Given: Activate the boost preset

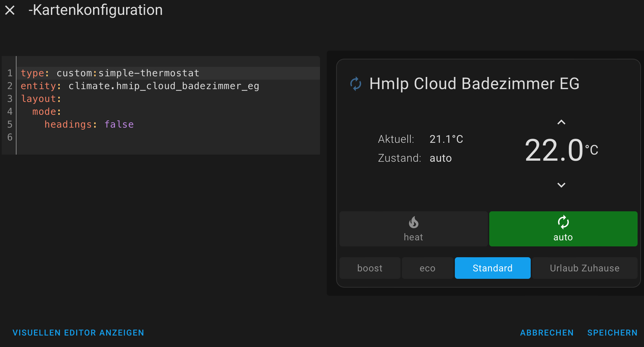Looking at the screenshot, I should (370, 268).
